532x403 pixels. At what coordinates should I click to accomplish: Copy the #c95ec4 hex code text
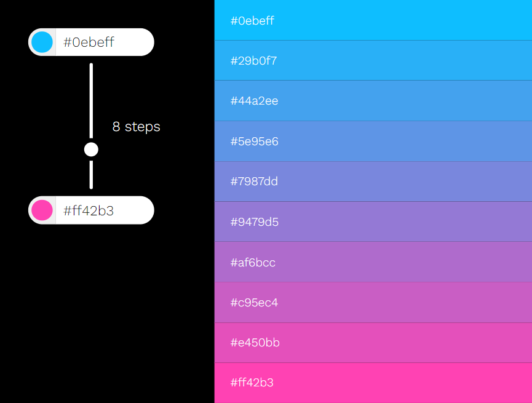pyautogui.click(x=254, y=303)
